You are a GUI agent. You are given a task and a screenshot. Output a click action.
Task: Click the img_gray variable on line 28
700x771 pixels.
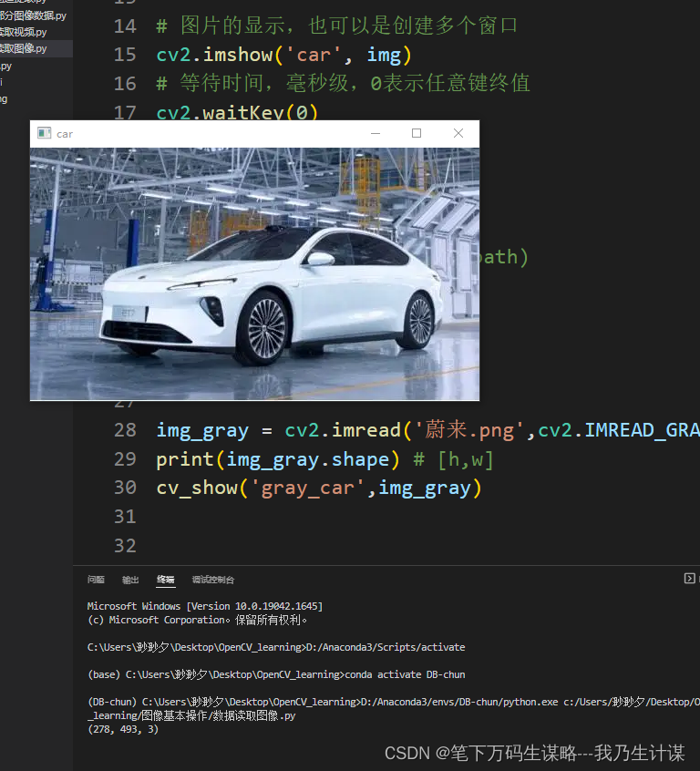pos(202,431)
